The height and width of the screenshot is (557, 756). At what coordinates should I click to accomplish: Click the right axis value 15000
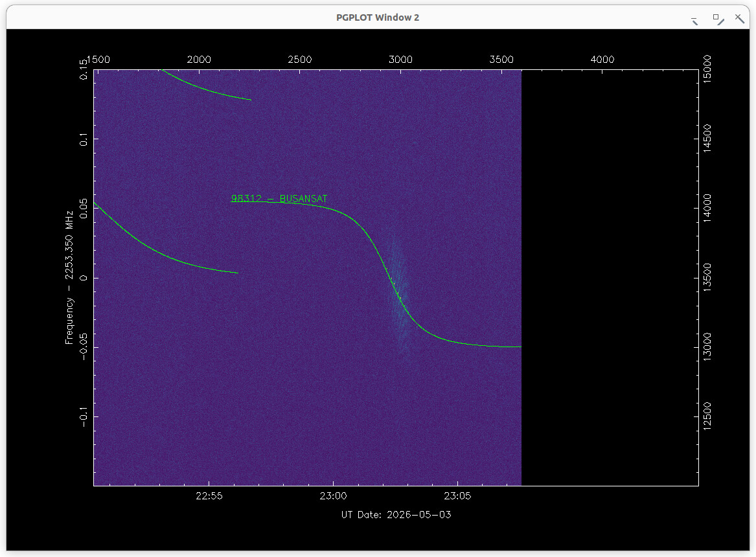707,69
